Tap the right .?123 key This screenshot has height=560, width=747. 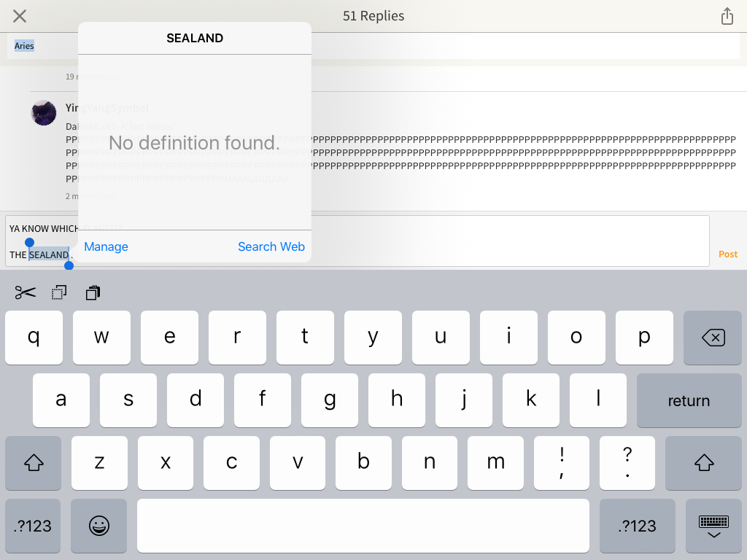pos(638,526)
